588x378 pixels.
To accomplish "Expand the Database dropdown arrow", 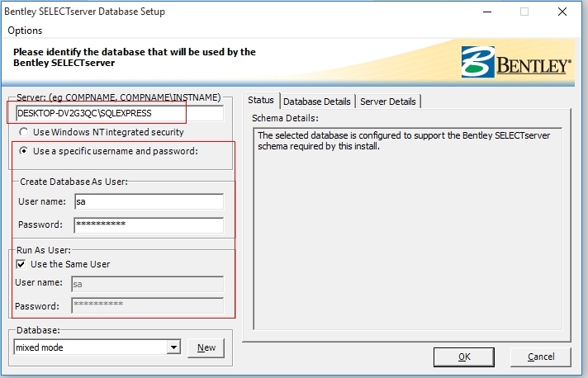I will (173, 347).
